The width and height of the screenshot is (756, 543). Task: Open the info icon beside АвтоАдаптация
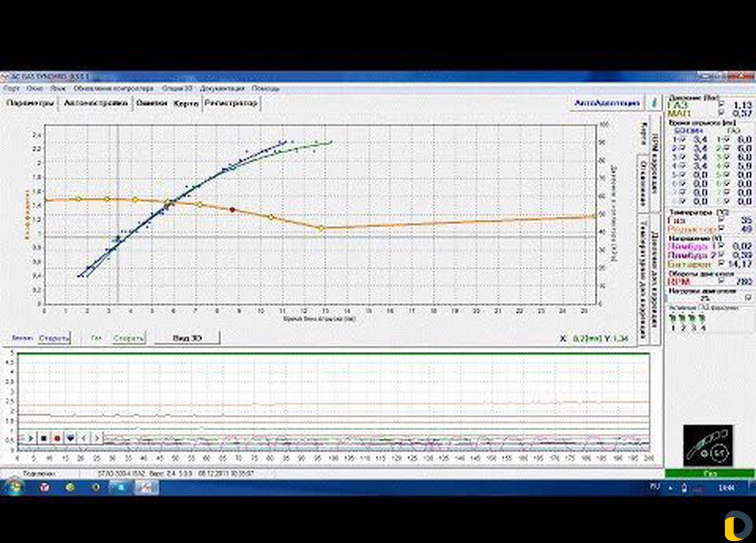pos(654,103)
